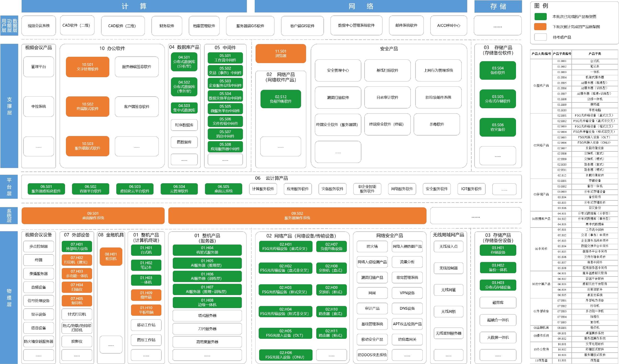
Task: Select the 网络 header tab
Action: point(361,6)
